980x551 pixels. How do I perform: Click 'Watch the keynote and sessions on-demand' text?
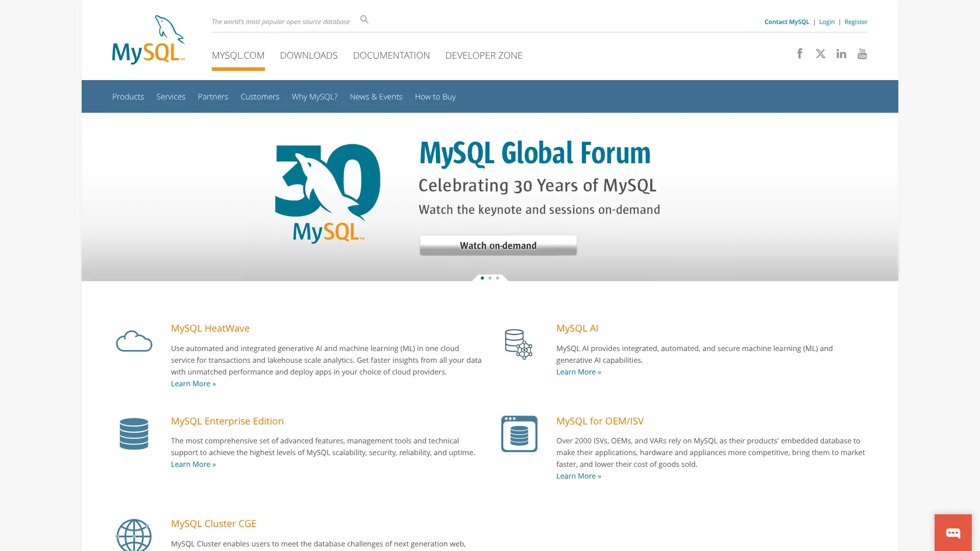click(540, 210)
